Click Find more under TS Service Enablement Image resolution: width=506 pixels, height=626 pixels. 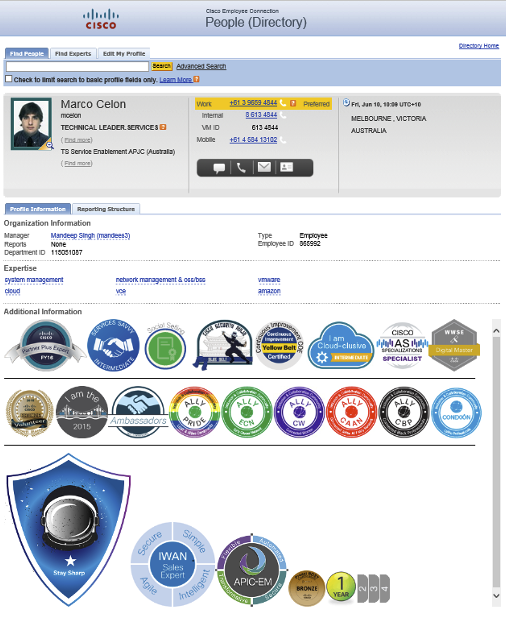77,163
